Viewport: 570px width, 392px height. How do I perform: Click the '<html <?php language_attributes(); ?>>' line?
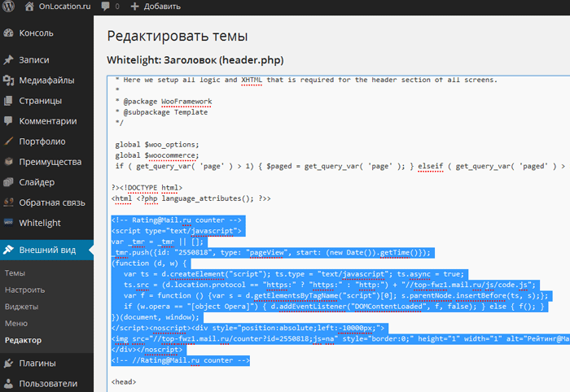(x=191, y=198)
